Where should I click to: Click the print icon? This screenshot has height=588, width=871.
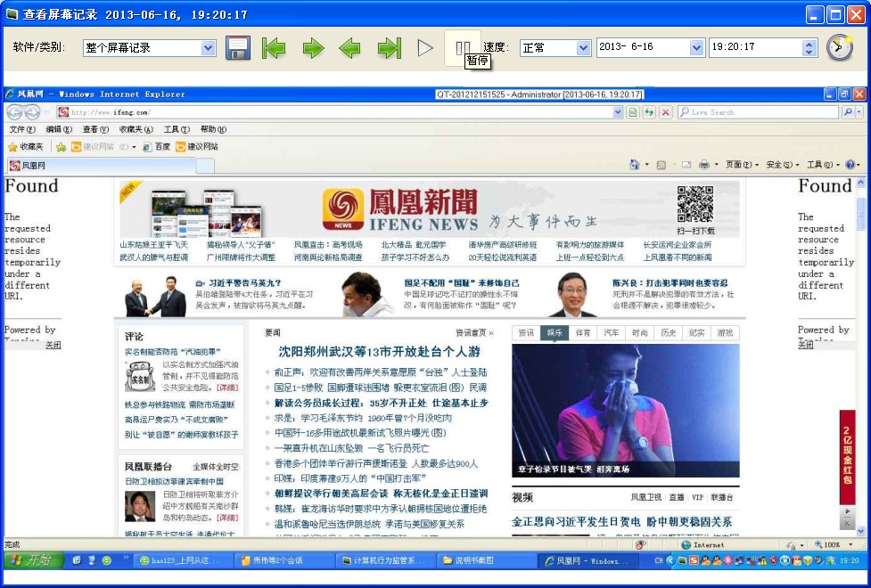click(703, 164)
